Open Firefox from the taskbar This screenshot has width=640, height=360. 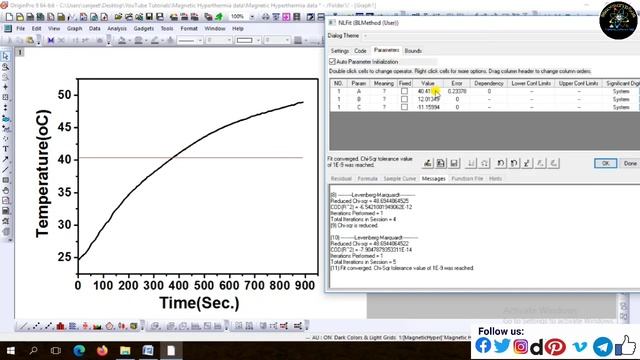102,350
